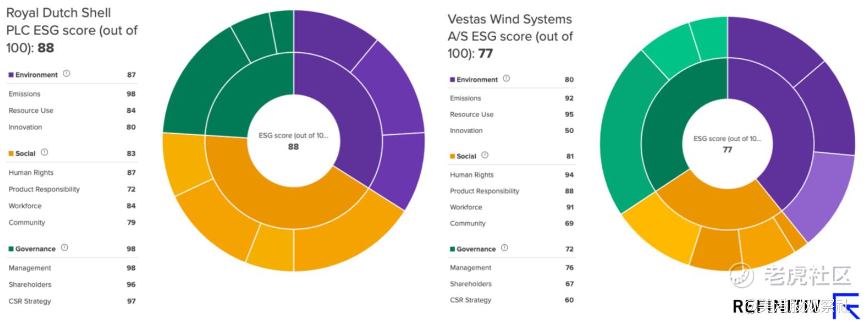868x326 pixels.
Task: Click Shell's Environment score value 87
Action: 131,75
